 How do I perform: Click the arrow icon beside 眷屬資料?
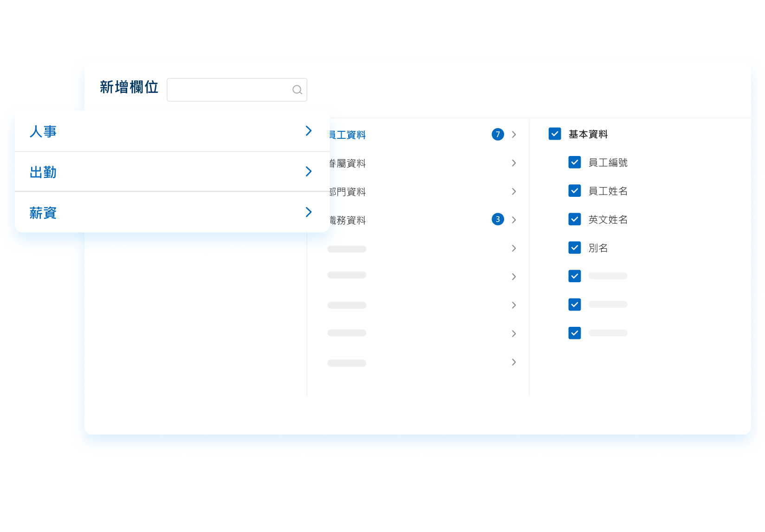point(514,163)
